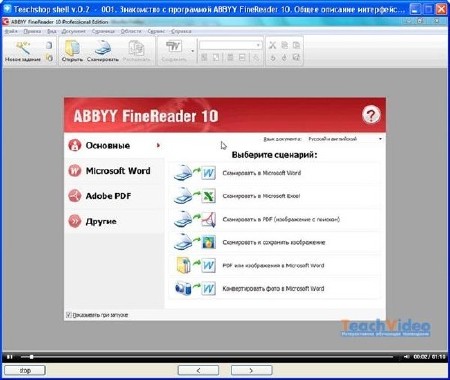Click the Microsoft Word category W icon

(x=75, y=171)
